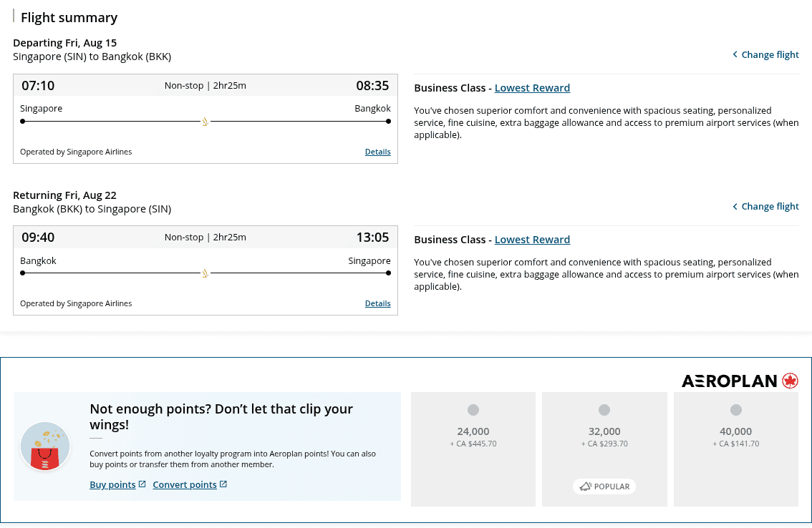Click the '+ CA $293.70' price text
This screenshot has height=528, width=812.
tap(604, 444)
